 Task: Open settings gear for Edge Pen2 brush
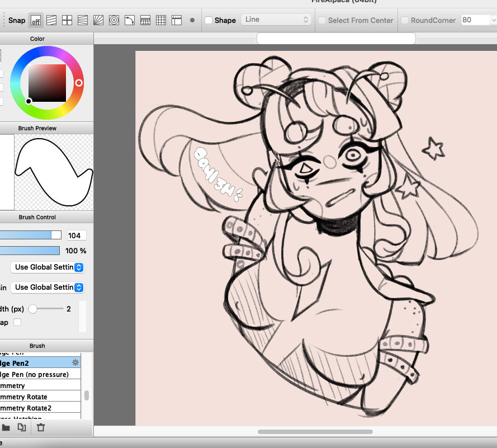[x=75, y=363]
